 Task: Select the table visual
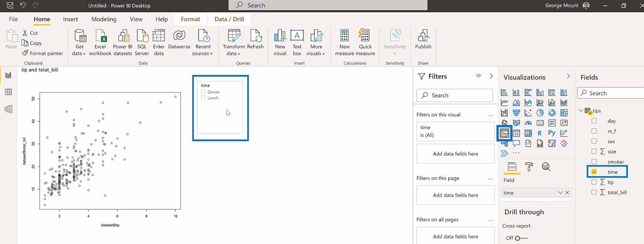click(x=516, y=133)
